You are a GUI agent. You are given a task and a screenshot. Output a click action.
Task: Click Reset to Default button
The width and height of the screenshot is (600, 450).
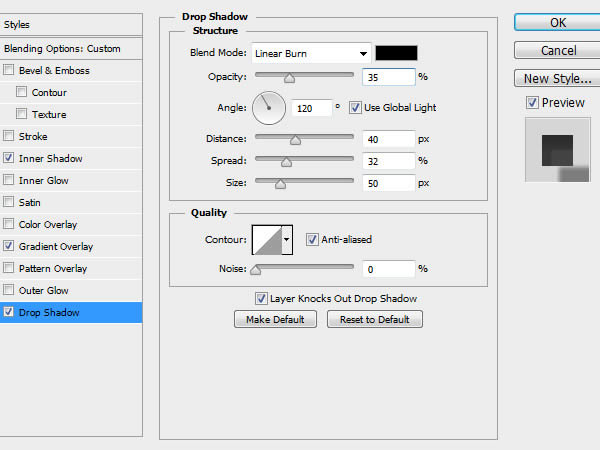coord(375,319)
